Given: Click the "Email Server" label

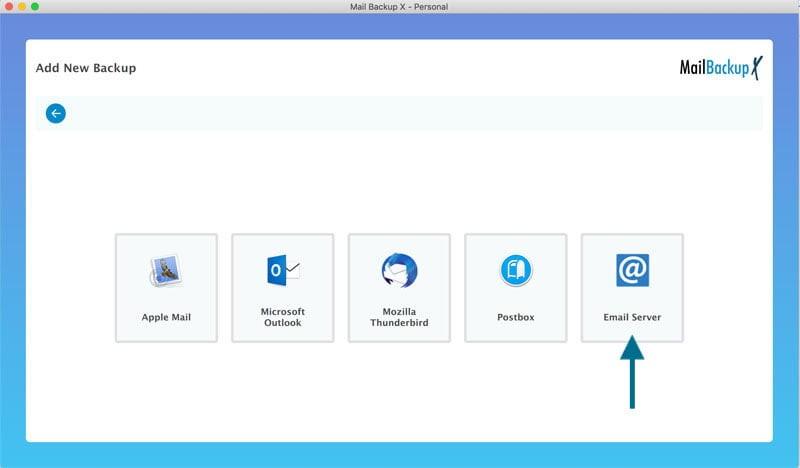Looking at the screenshot, I should (632, 317).
